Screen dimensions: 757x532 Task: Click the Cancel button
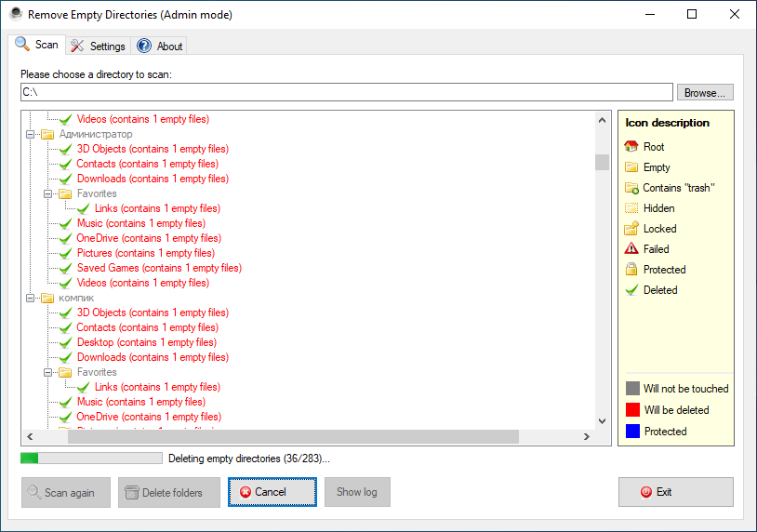272,492
